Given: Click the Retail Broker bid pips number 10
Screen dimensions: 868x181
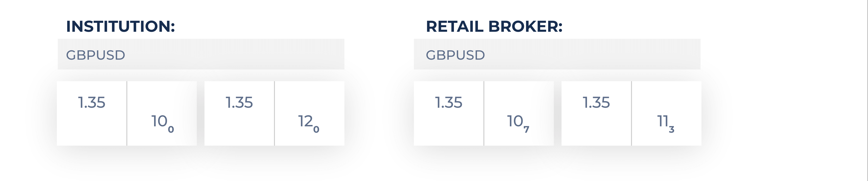Looking at the screenshot, I should point(515,121).
